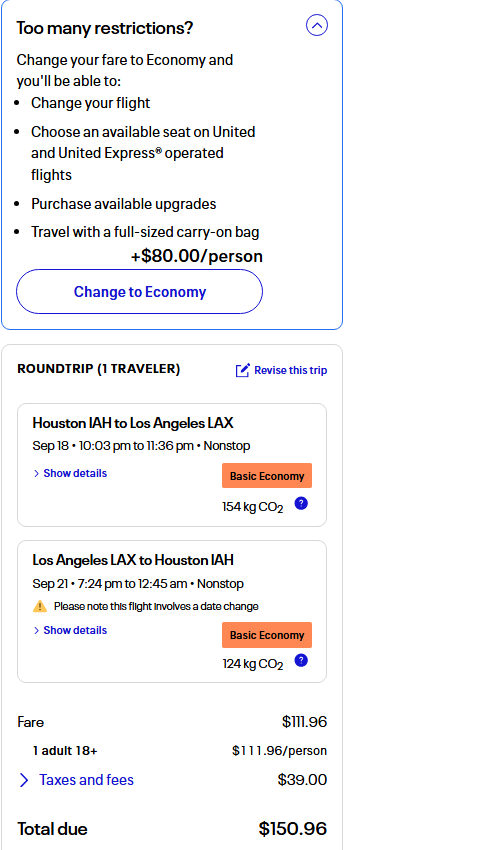Click the Total due amount $150.96

pos(293,829)
